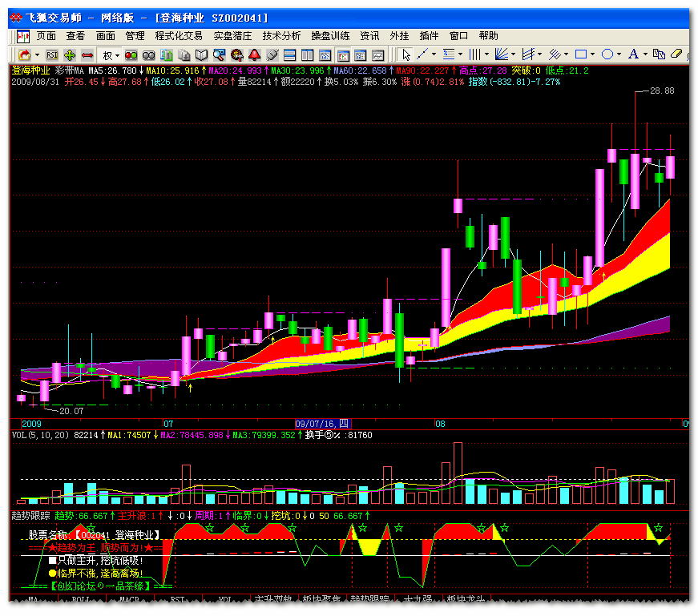
Task: Open the 程式化交易 menu
Action: click(x=179, y=36)
